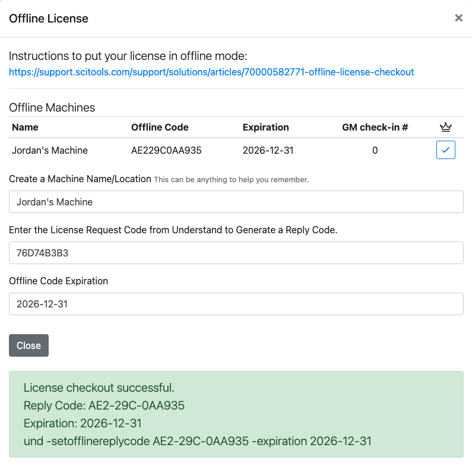The height and width of the screenshot is (476, 472).
Task: Click the table's 2026-12-31 expiration cell
Action: [268, 150]
